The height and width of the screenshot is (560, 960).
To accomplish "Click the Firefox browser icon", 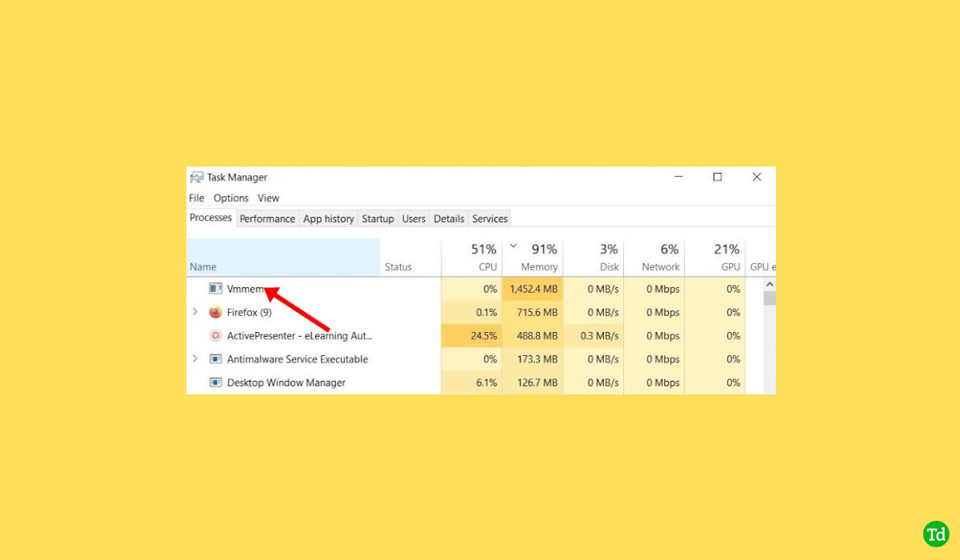I will pyautogui.click(x=215, y=312).
